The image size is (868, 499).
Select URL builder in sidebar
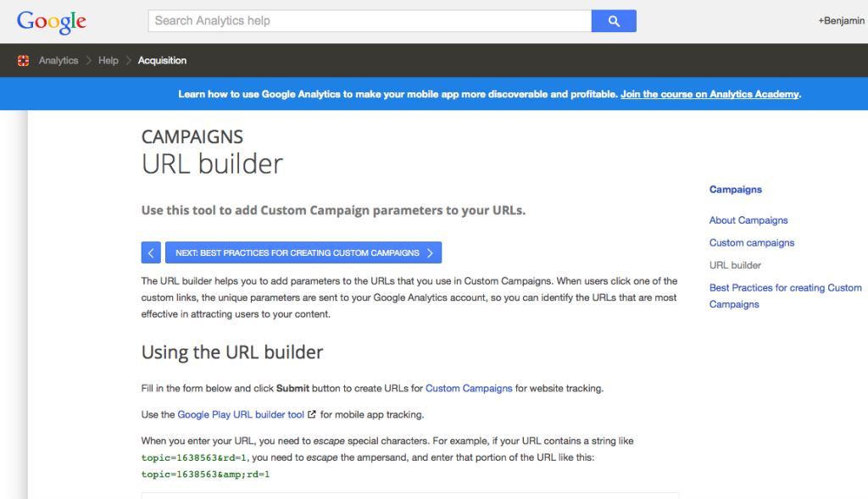click(735, 265)
